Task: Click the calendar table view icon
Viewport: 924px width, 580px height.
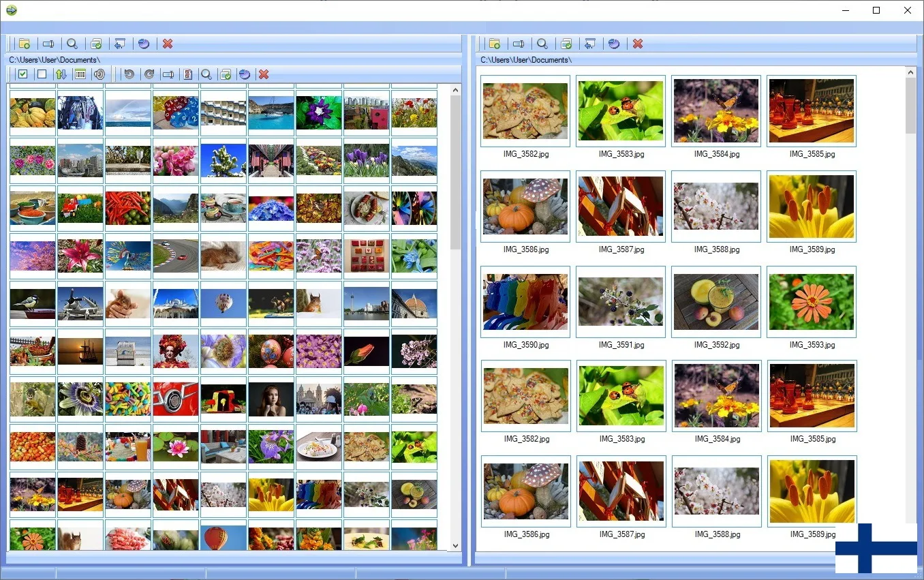Action: coord(80,74)
